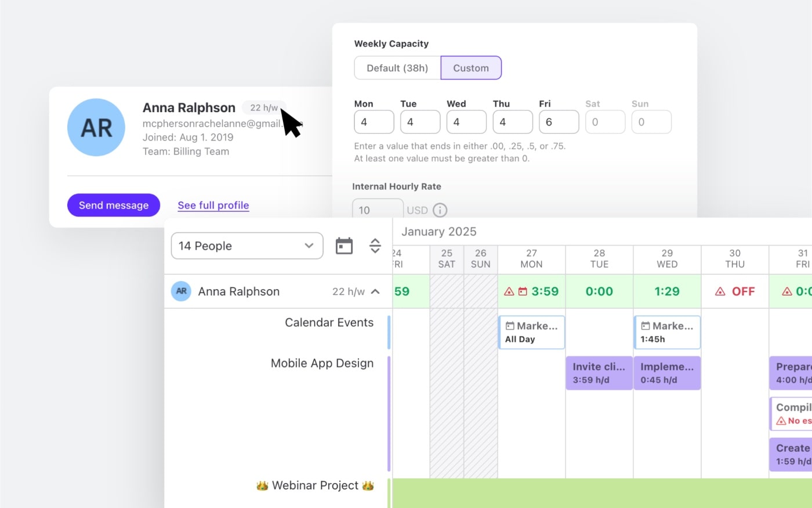
Task: Open the 14 People dropdown
Action: [246, 246]
